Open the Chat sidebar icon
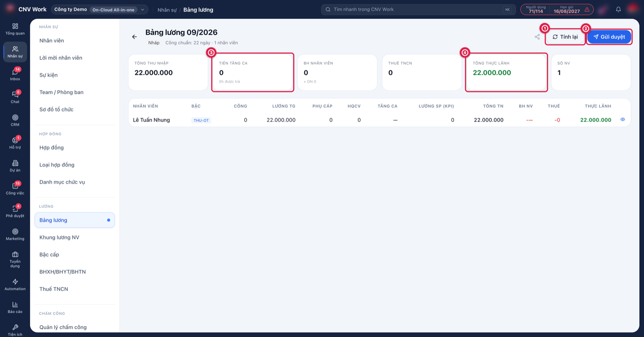This screenshot has height=337, width=644. (15, 97)
